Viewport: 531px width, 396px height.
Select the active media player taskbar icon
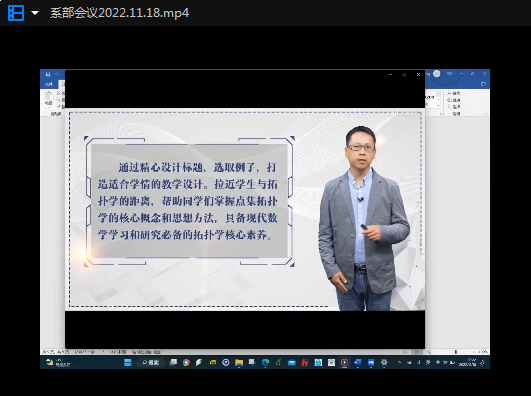(x=344, y=362)
